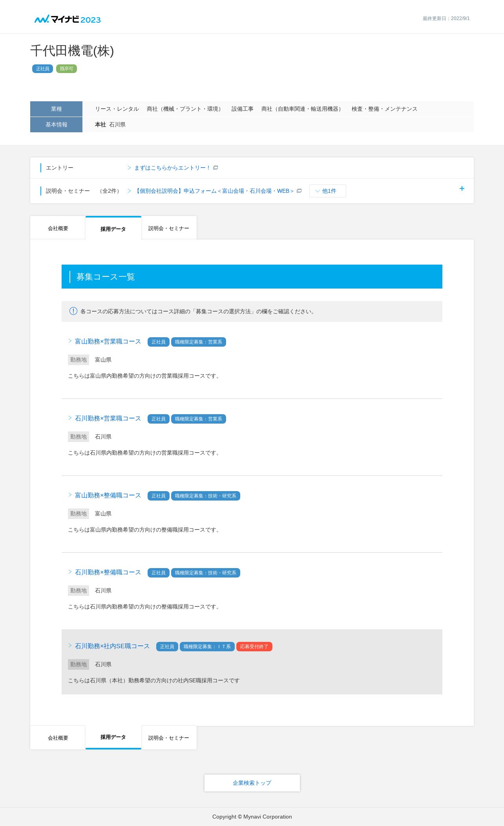The height and width of the screenshot is (826, 504).
Task: Open the 富山勤務×営業職コース link
Action: coord(108,341)
